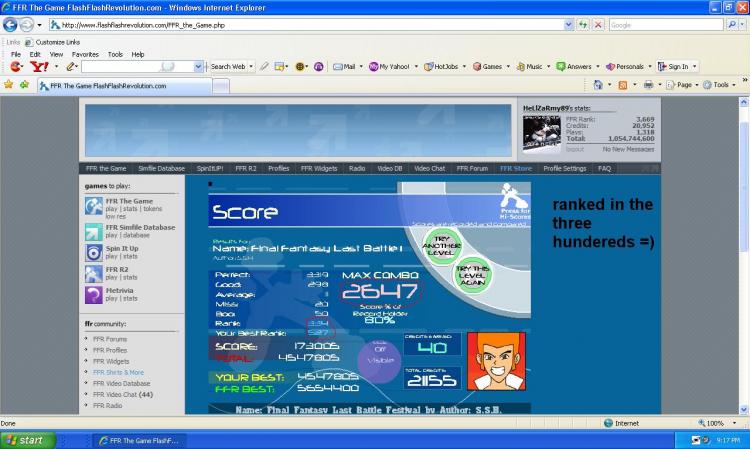Click the browser Forward arrow button
This screenshot has width=750, height=449.
[x=27, y=25]
